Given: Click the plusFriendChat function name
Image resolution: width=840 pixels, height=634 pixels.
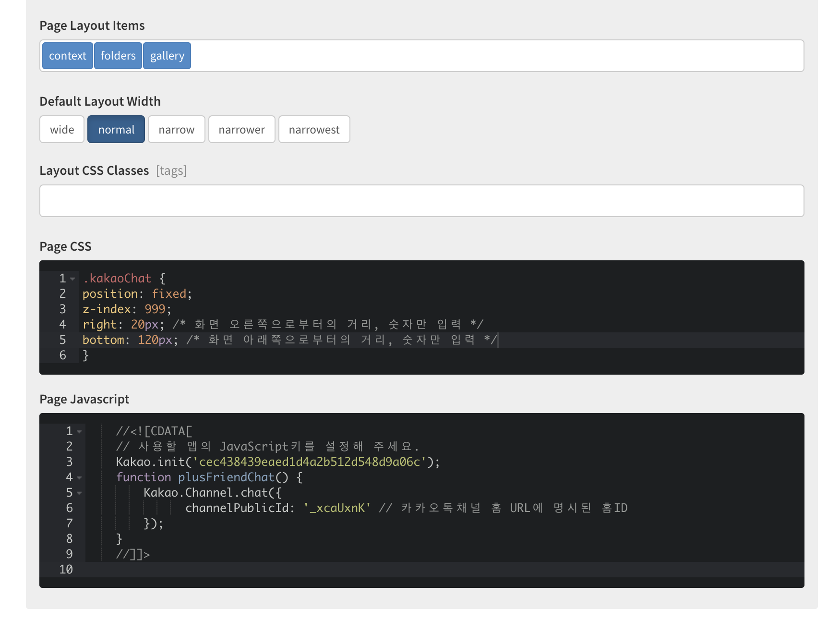Looking at the screenshot, I should click(226, 477).
